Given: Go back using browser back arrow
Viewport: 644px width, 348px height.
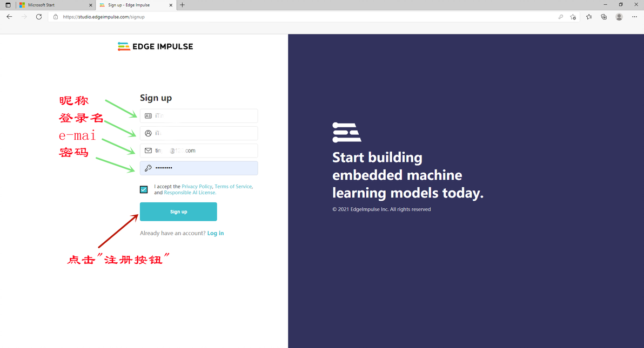Looking at the screenshot, I should [9, 17].
